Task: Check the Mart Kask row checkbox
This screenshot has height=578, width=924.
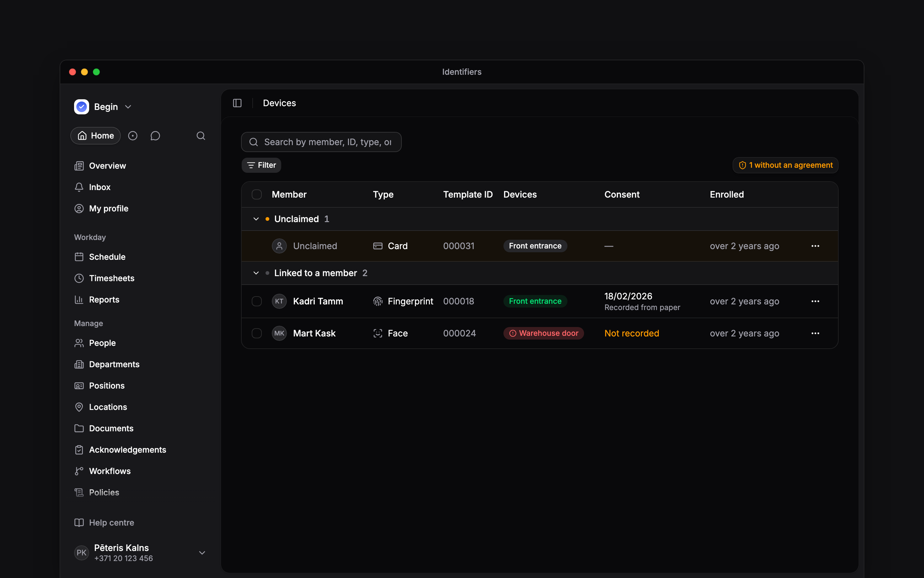Action: click(x=257, y=333)
